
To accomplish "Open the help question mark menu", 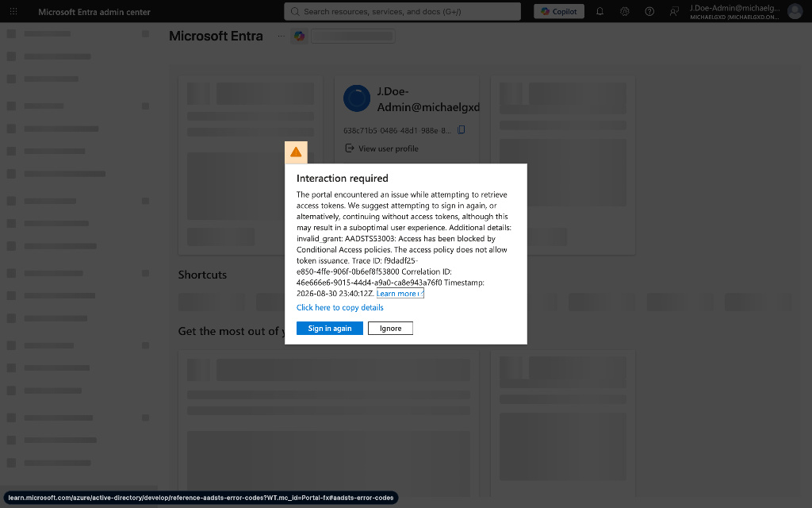I will click(x=649, y=11).
